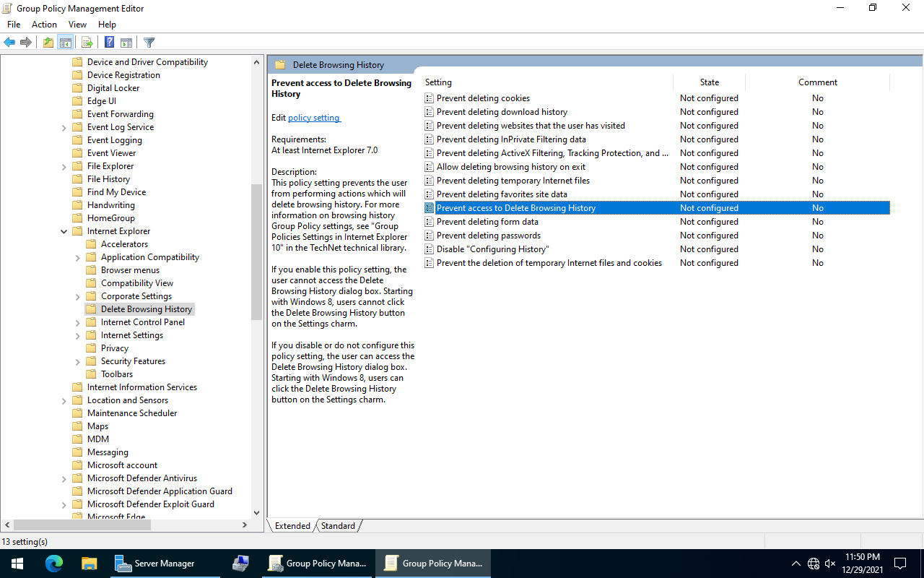Expand the Internet Control Panel folder
This screenshot has height=578, width=924.
point(77,322)
